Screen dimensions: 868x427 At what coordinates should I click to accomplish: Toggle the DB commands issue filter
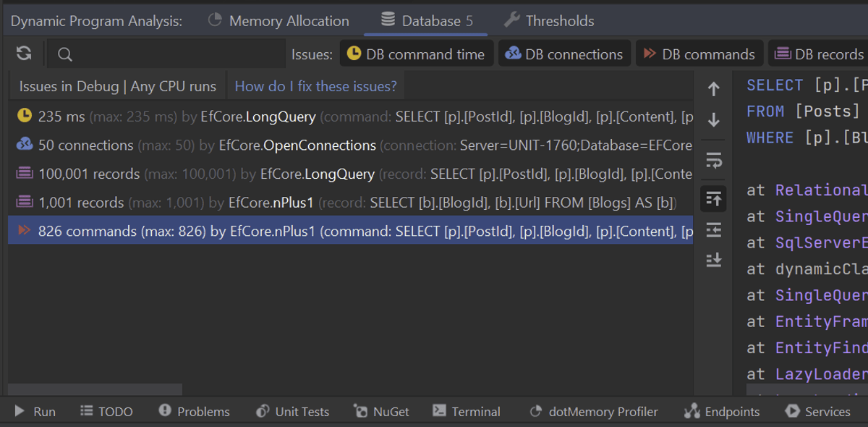click(x=699, y=54)
